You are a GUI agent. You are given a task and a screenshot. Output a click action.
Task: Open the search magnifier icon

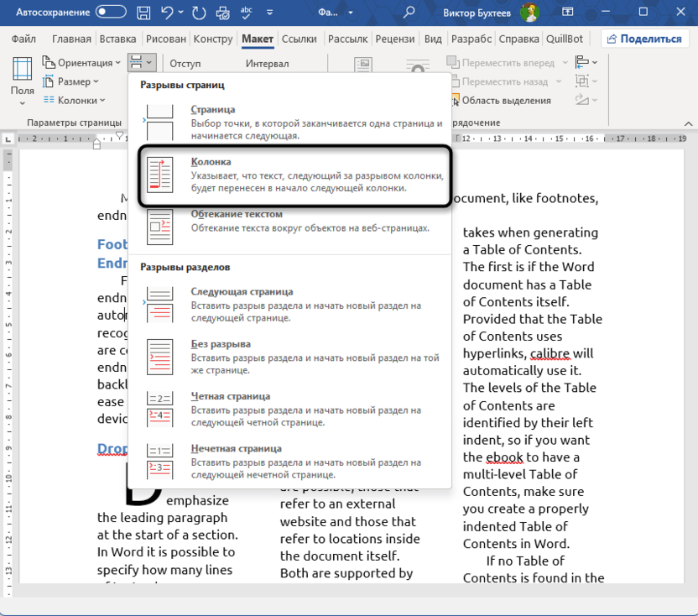point(409,13)
